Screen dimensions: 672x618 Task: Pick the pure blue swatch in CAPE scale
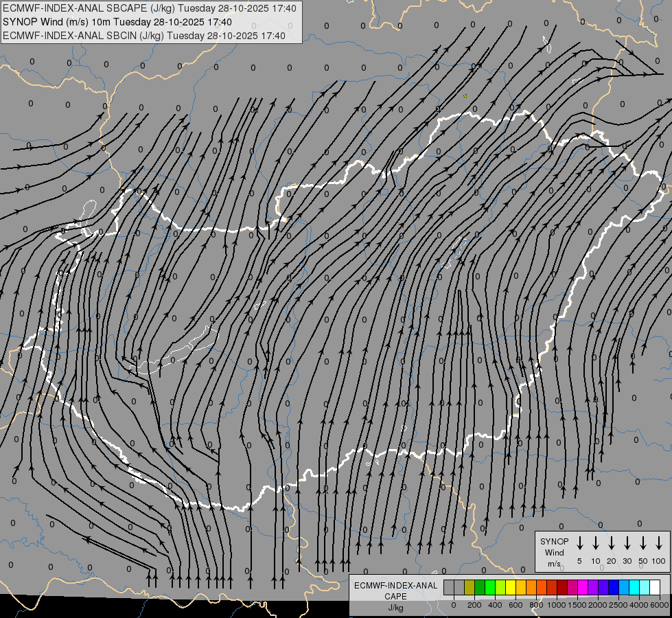point(613,587)
